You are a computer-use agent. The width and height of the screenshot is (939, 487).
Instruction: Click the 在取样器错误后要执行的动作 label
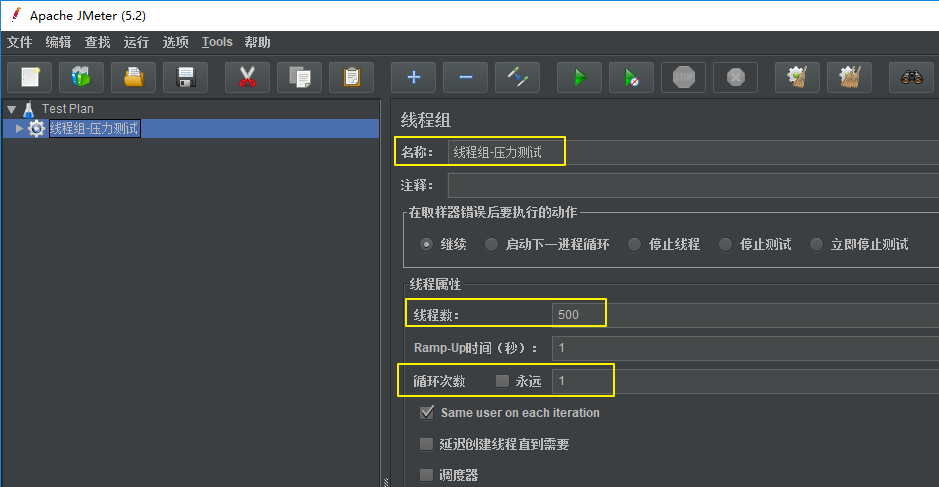(x=493, y=212)
